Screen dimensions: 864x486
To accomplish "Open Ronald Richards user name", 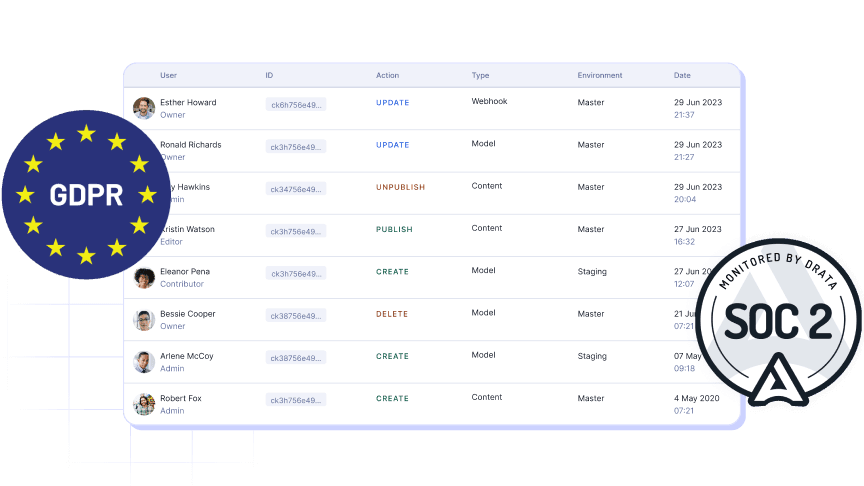I will pyautogui.click(x=192, y=145).
